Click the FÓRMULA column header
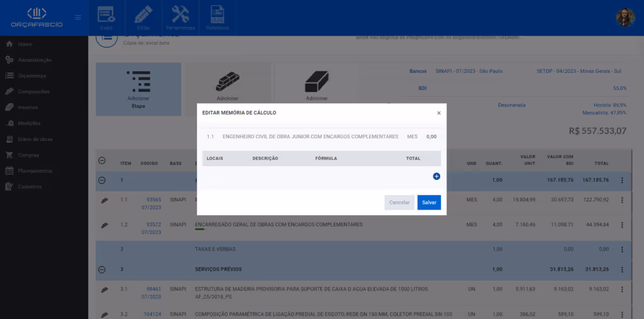Viewport: 644px width, 319px height. coord(326,159)
